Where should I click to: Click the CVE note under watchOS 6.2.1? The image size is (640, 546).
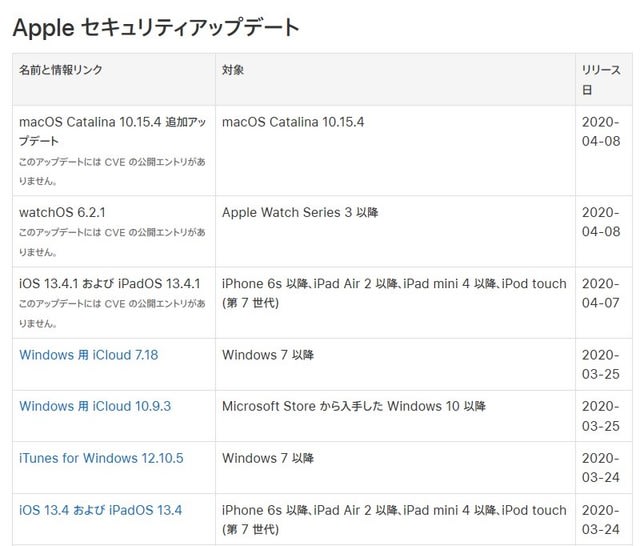coord(112,242)
